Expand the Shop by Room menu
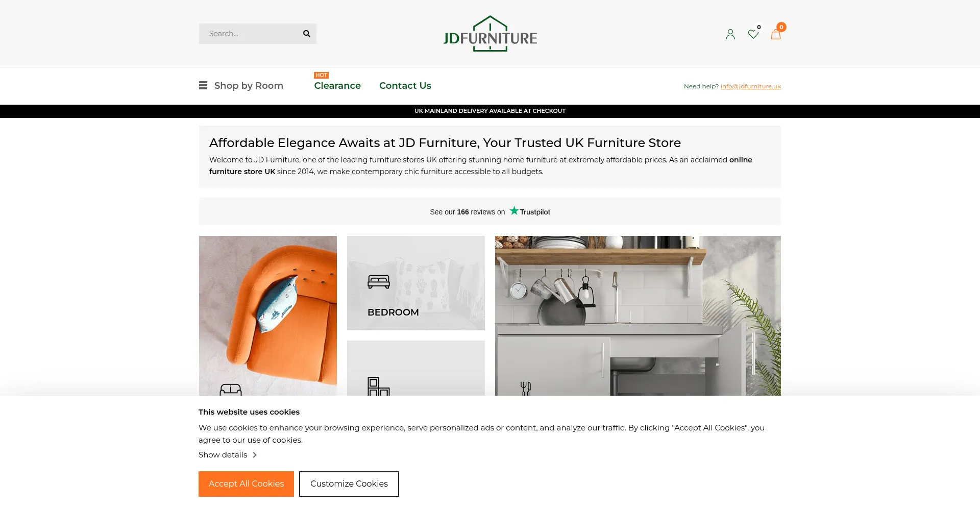Screen dimensions: 980x507 pos(249,85)
